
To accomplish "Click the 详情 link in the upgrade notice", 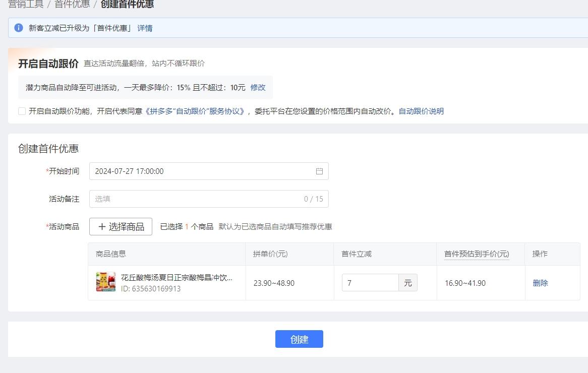I will 145,28.
